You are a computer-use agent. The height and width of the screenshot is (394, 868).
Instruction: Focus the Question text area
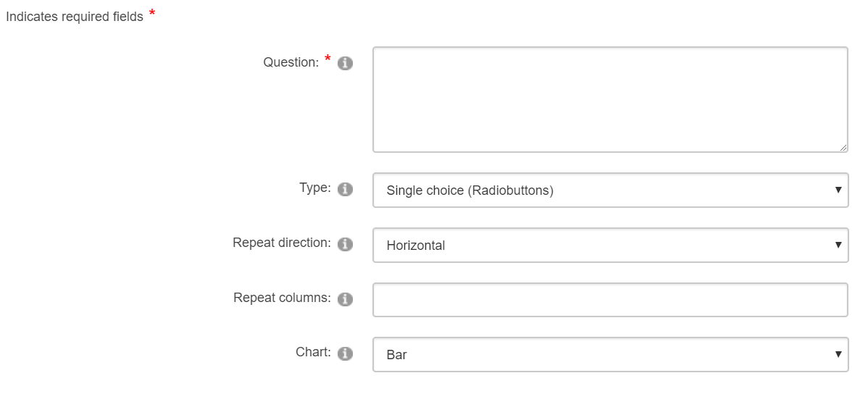pyautogui.click(x=610, y=100)
